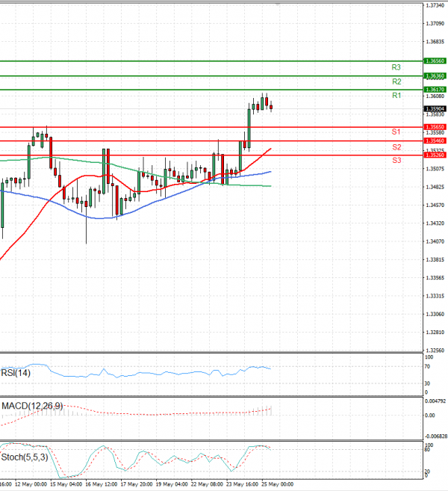The height and width of the screenshot is (491, 448).
Task: Select the R1 resistance label
Action: tap(396, 96)
